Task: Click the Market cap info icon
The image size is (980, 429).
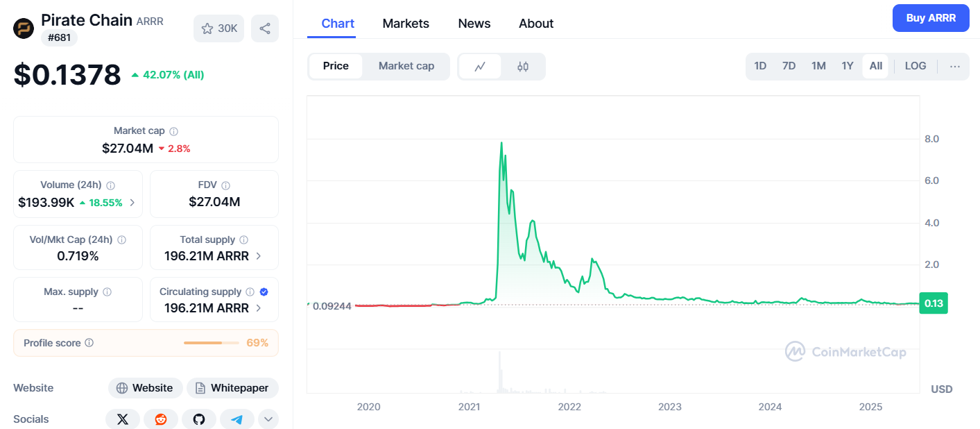Action: (x=174, y=131)
